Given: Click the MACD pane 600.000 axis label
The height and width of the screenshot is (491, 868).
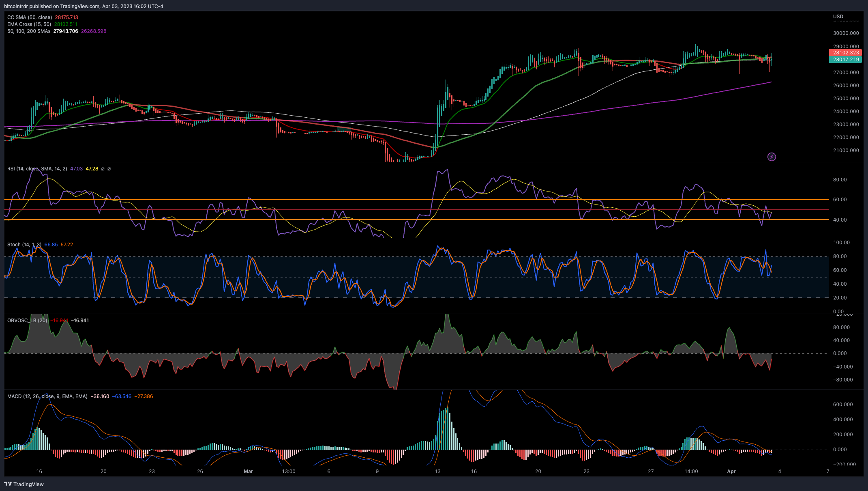Looking at the screenshot, I should pyautogui.click(x=842, y=405).
